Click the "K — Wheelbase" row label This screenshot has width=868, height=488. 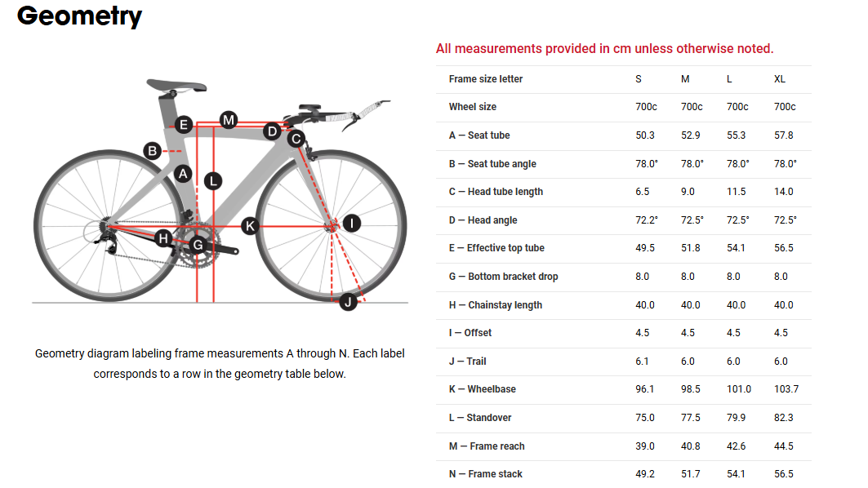point(482,389)
